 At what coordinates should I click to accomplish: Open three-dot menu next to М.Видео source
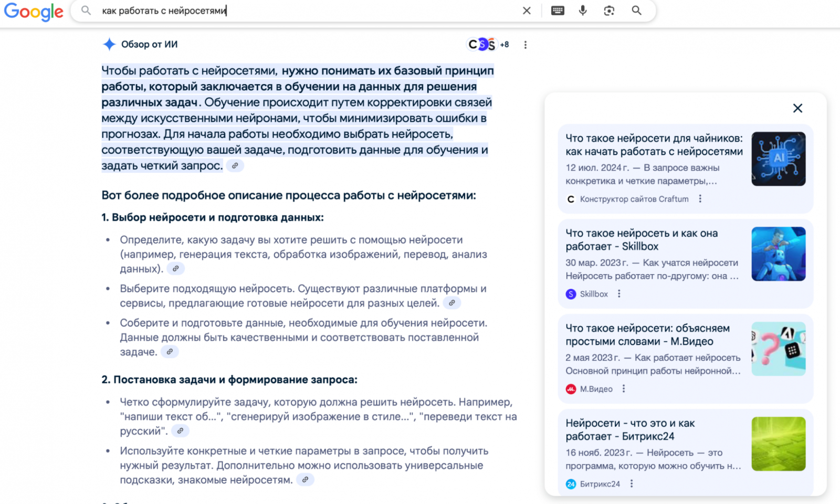[x=624, y=389]
